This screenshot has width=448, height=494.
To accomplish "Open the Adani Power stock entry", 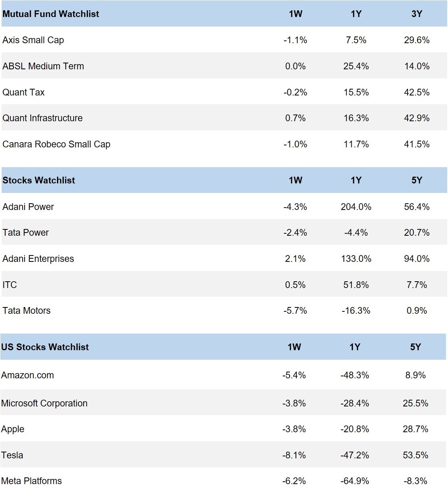I will [28, 207].
